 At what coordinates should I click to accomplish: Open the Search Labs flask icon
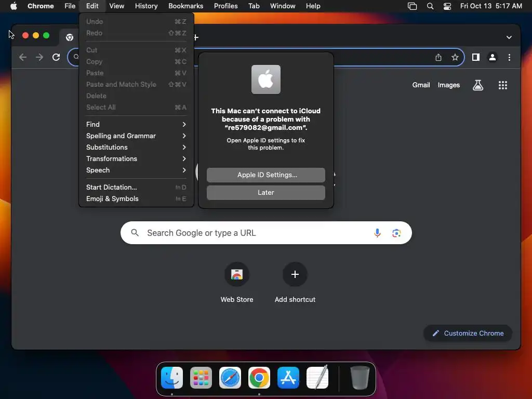click(478, 85)
